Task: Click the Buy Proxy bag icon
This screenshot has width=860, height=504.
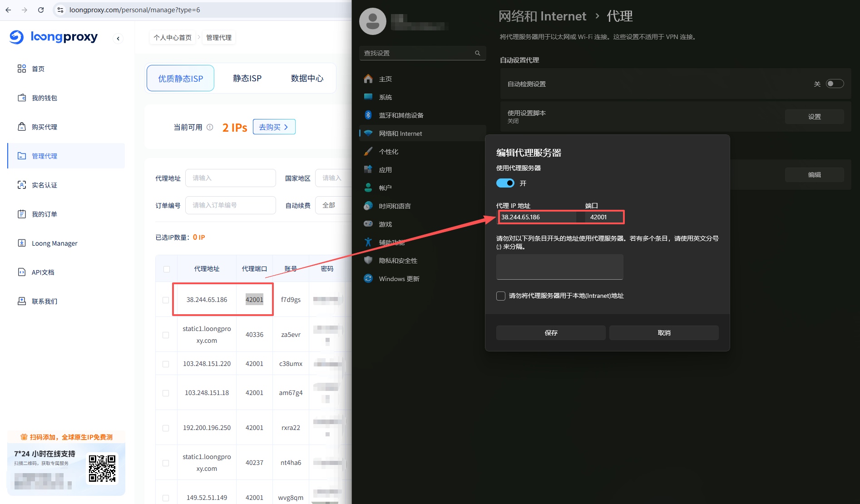Action: [22, 127]
